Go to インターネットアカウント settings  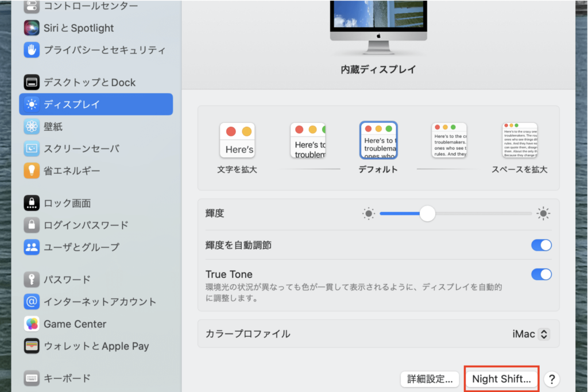point(100,301)
